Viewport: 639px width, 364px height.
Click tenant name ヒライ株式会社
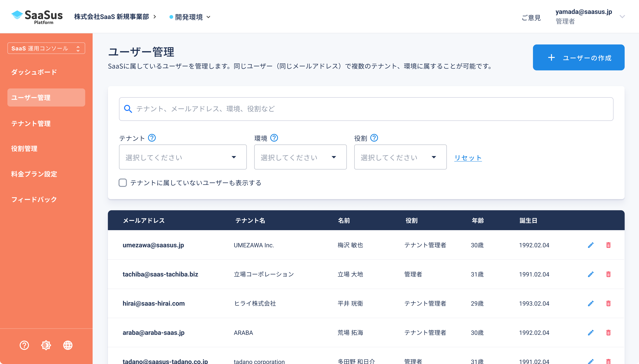coord(255,303)
